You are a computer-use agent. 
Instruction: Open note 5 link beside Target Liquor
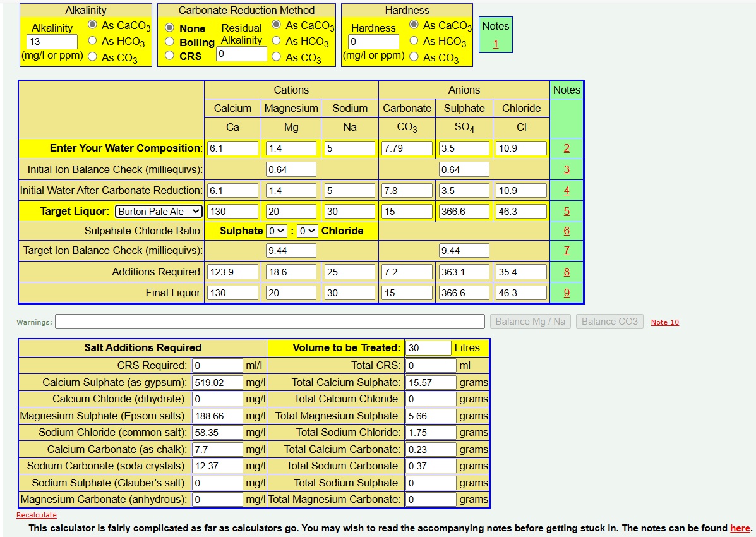(567, 212)
